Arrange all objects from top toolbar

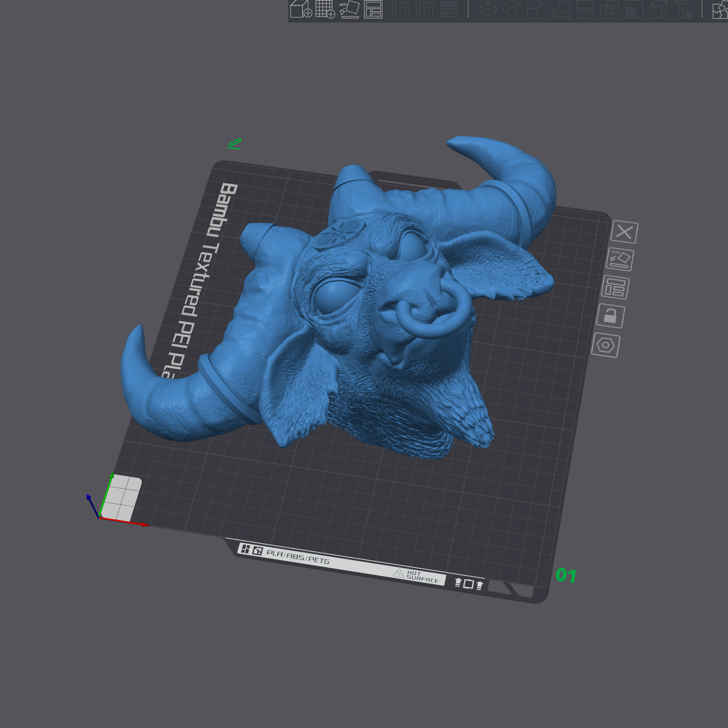[x=373, y=9]
